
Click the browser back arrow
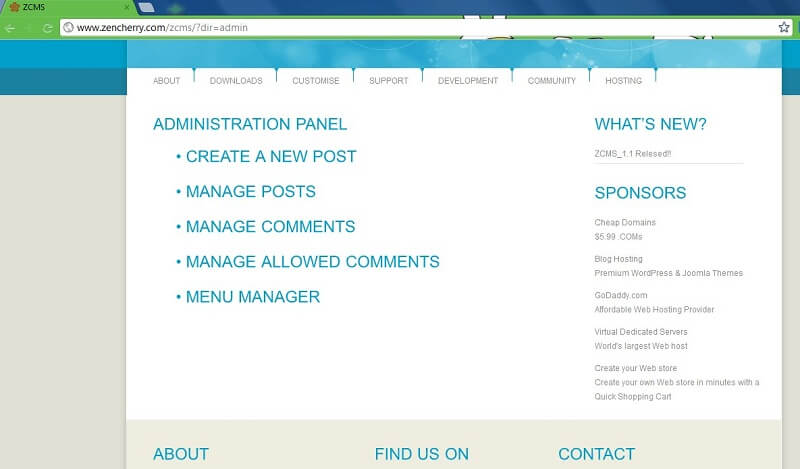[9, 28]
